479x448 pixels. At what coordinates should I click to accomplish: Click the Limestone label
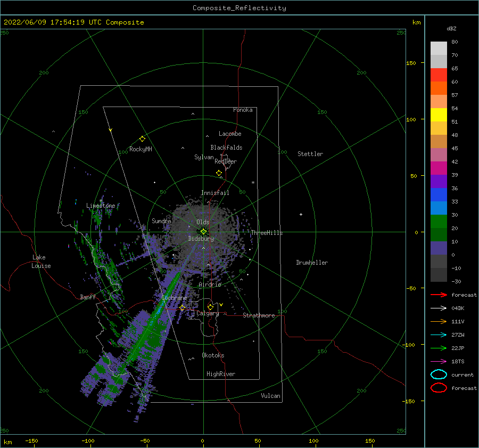(x=101, y=206)
